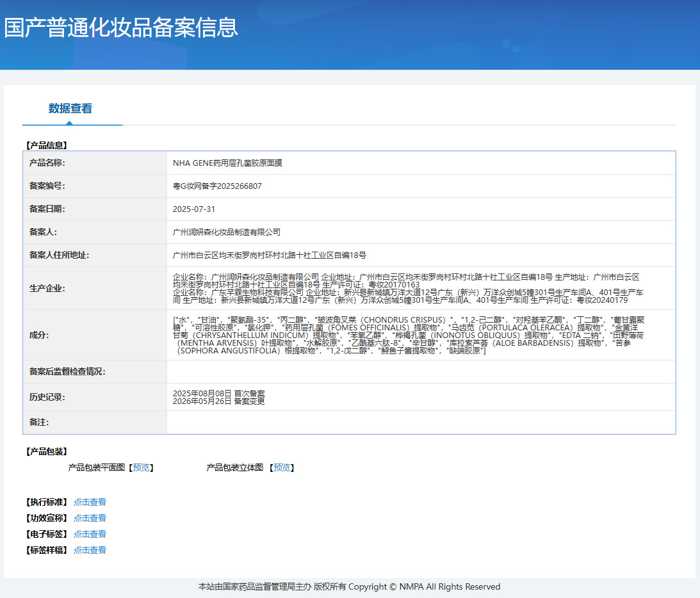
Task: Click the 【产品包装】 section heading
Action: (46, 451)
